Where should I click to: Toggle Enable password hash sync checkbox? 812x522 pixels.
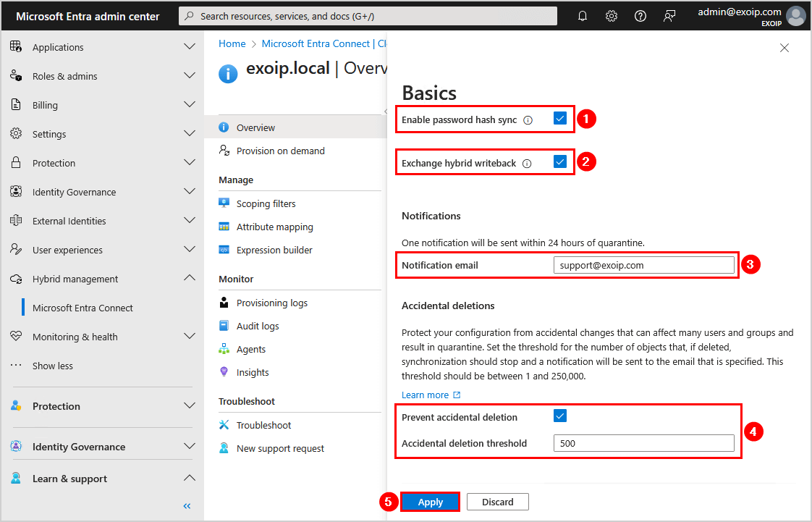coord(560,119)
